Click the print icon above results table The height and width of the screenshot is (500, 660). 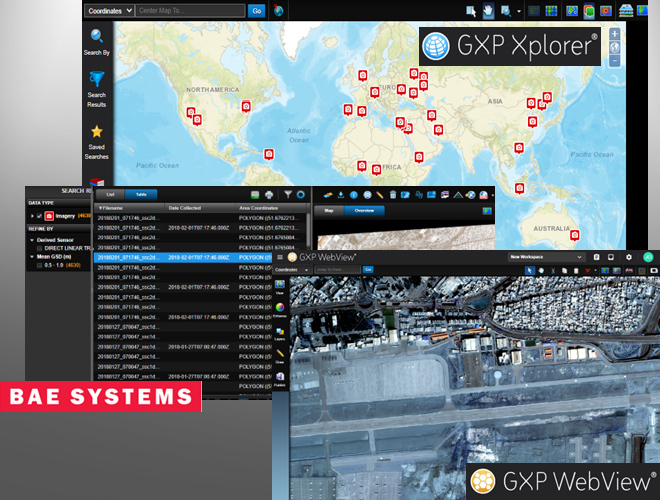(270, 193)
